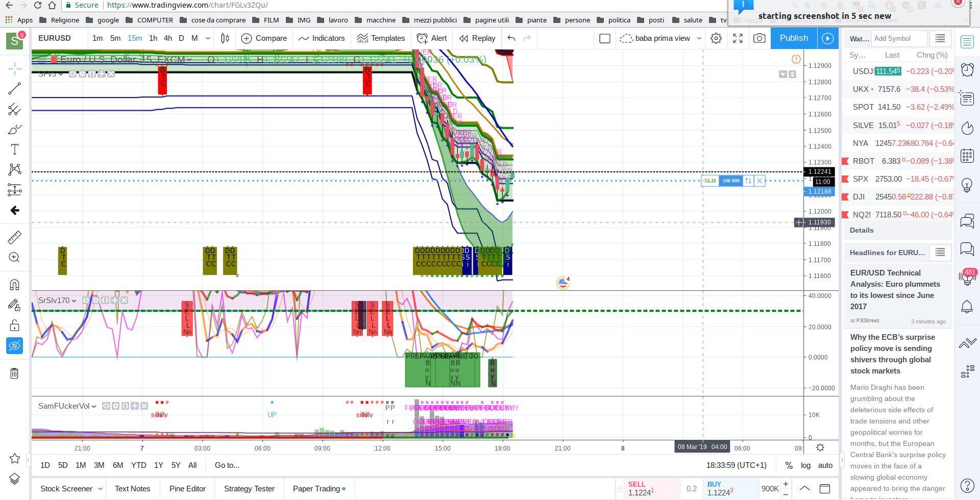Expand the SrSlv170 indicator menu
980x500 pixels.
tap(74, 301)
